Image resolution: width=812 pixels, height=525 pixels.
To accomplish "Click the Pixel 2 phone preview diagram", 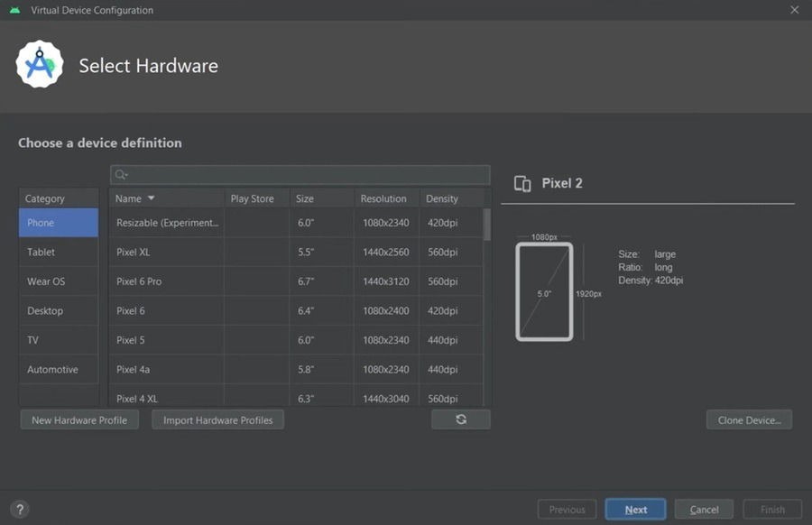I will [544, 291].
